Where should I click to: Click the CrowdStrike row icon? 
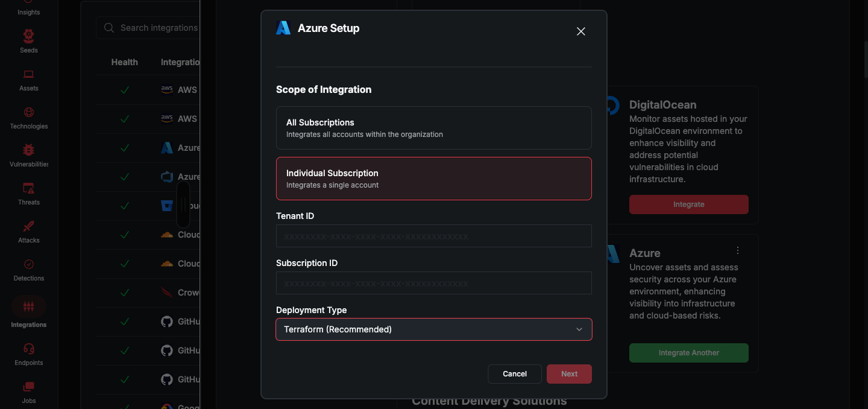coord(167,293)
